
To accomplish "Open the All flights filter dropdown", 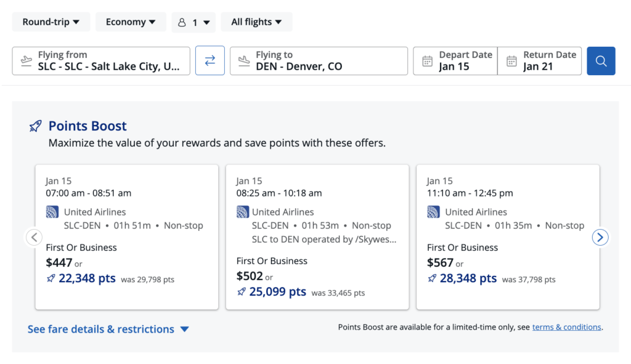I will (x=256, y=21).
